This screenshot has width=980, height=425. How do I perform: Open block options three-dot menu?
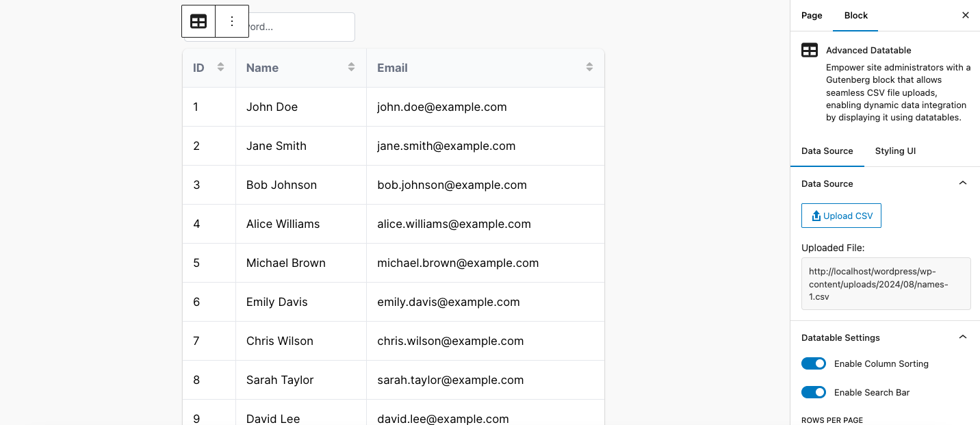tap(232, 21)
